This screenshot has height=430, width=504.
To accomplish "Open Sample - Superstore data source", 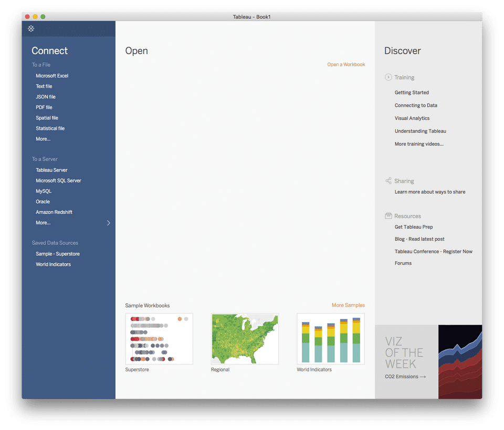I will (x=58, y=254).
